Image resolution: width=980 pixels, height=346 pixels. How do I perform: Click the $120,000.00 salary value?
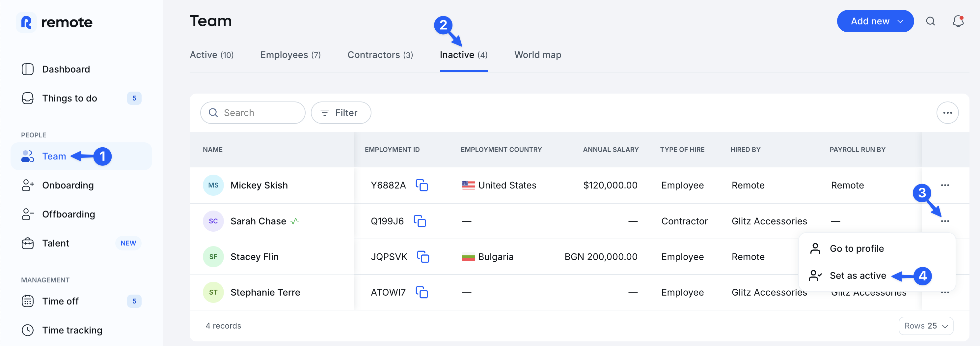[x=610, y=186]
